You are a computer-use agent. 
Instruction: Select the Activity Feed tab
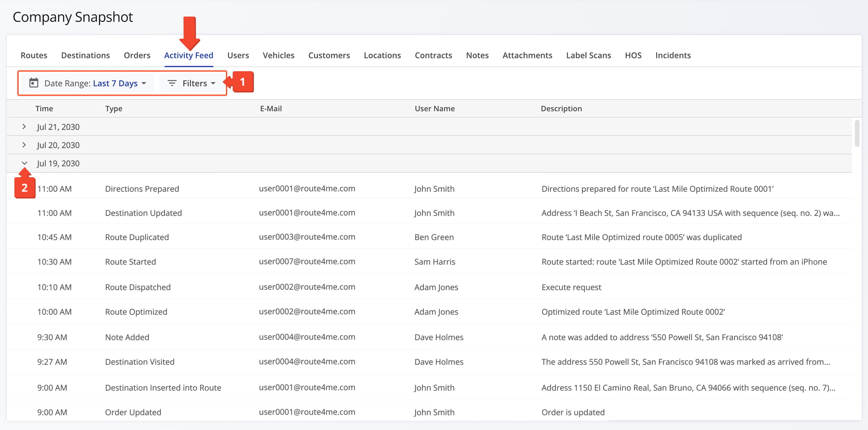pos(189,55)
